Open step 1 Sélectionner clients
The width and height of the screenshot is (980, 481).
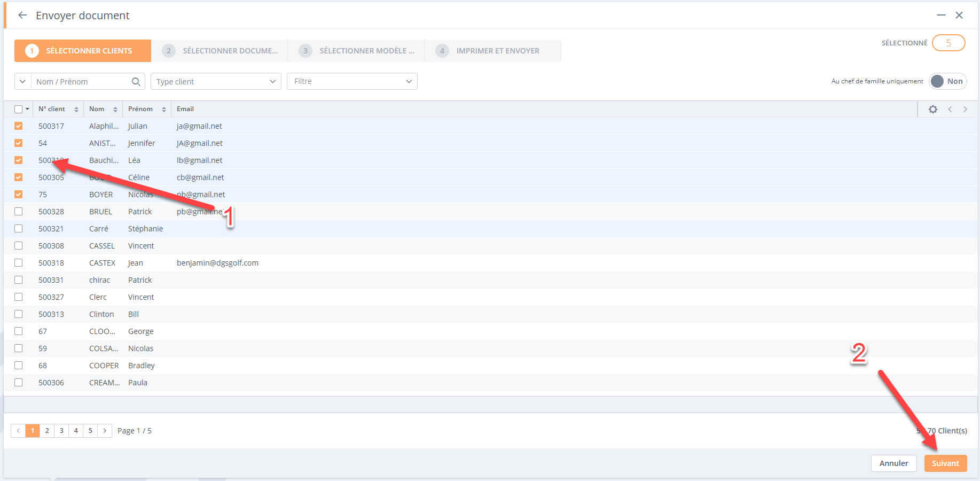[x=83, y=51]
